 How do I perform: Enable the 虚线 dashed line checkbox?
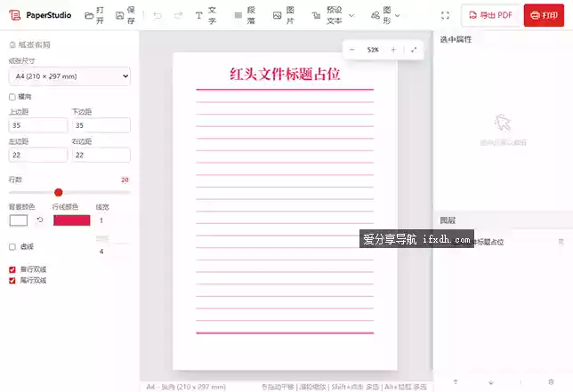tap(12, 247)
